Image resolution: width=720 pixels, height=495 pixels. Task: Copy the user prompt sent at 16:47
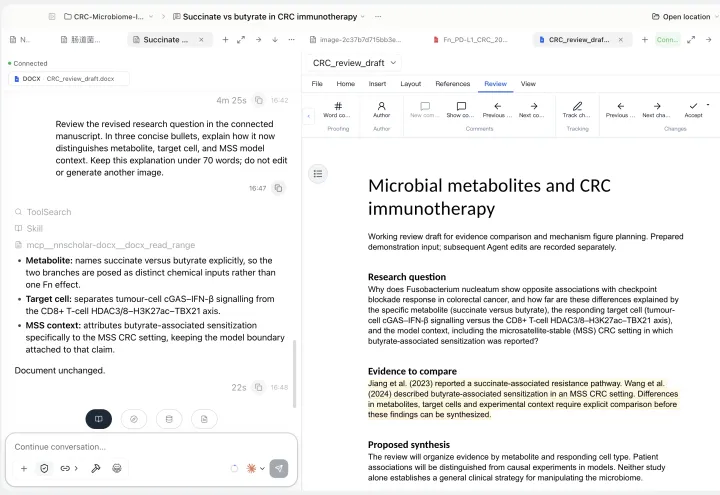click(x=278, y=188)
